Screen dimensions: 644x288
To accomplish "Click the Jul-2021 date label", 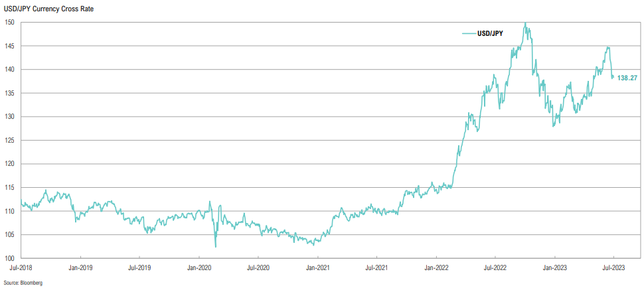I will pyautogui.click(x=376, y=268).
